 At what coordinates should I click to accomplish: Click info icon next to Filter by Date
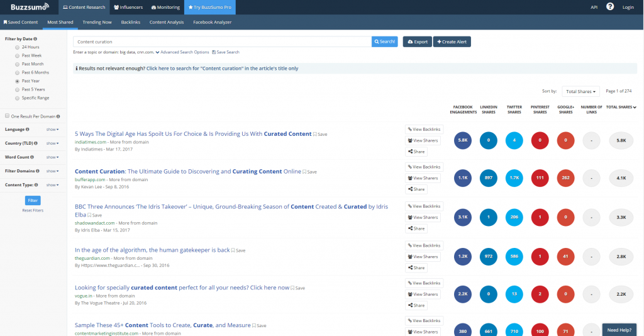(x=35, y=39)
